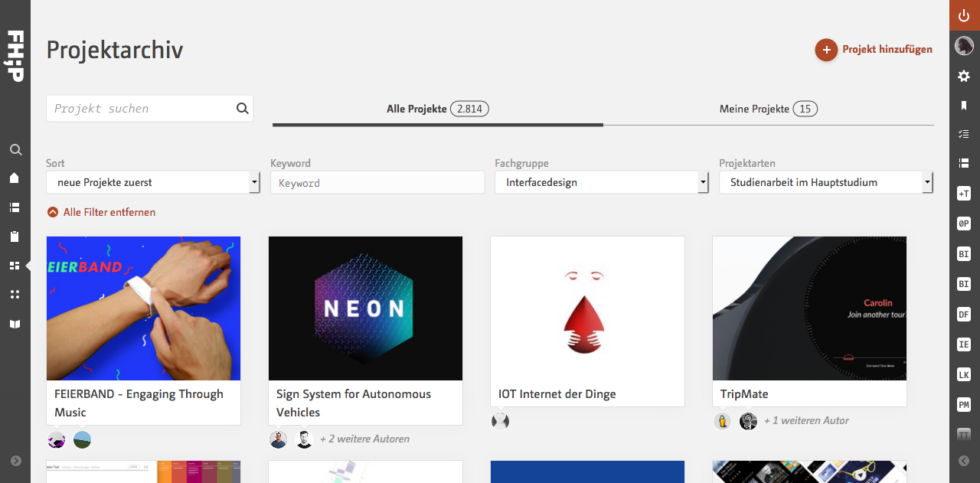Open the four-dots icon in left sidebar
The image size is (980, 483).
[x=15, y=295]
